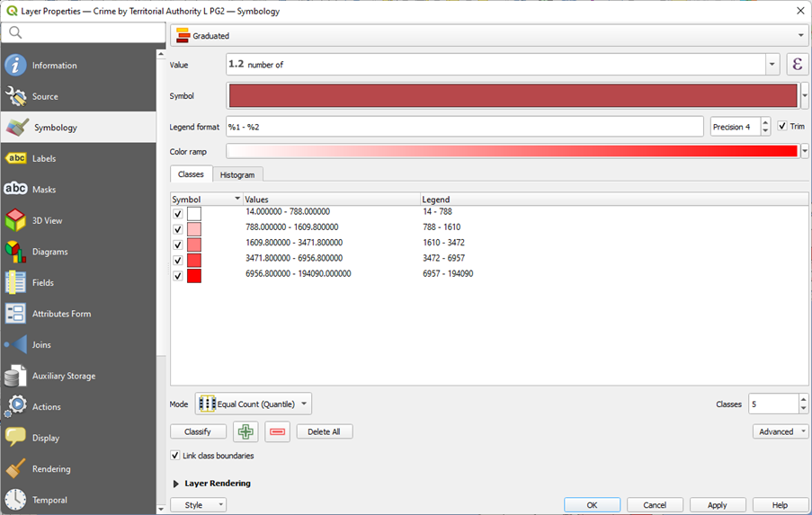Click the bright red swatch for 6957 - 194090
The height and width of the screenshot is (515, 812).
coord(194,276)
